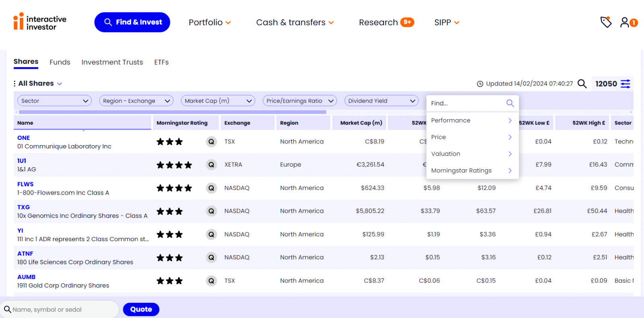Click the four-star rating of FLWS row

tap(174, 188)
